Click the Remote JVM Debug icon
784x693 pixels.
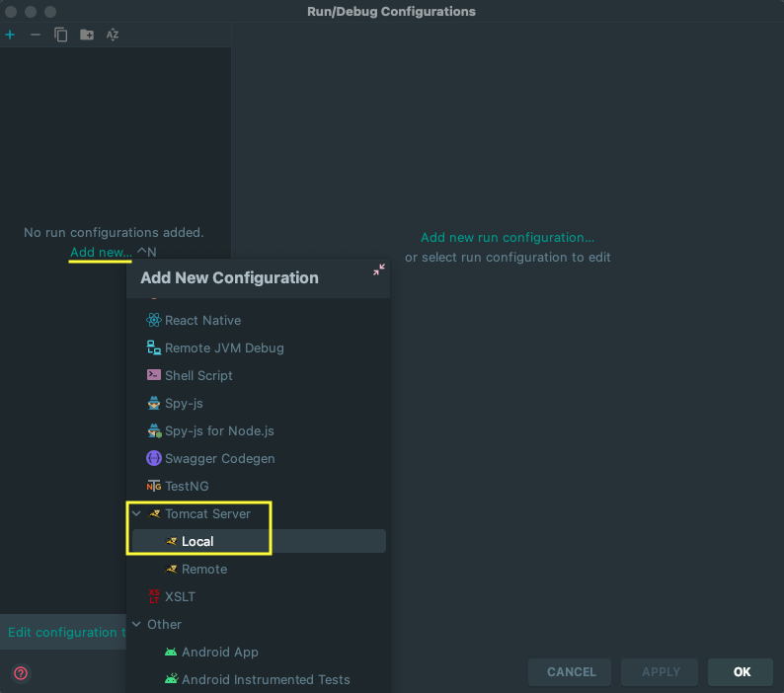[153, 347]
